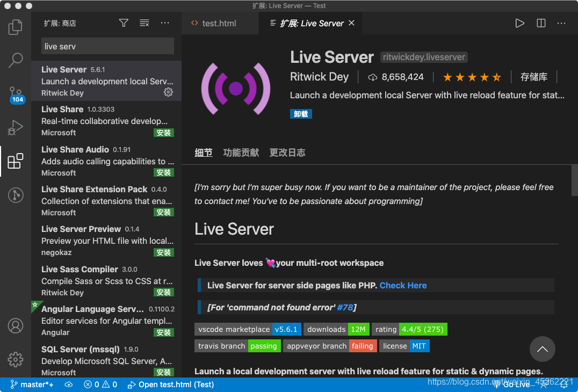This screenshot has width=578, height=392.
Task: Switch to the test.html tab
Action: [220, 23]
